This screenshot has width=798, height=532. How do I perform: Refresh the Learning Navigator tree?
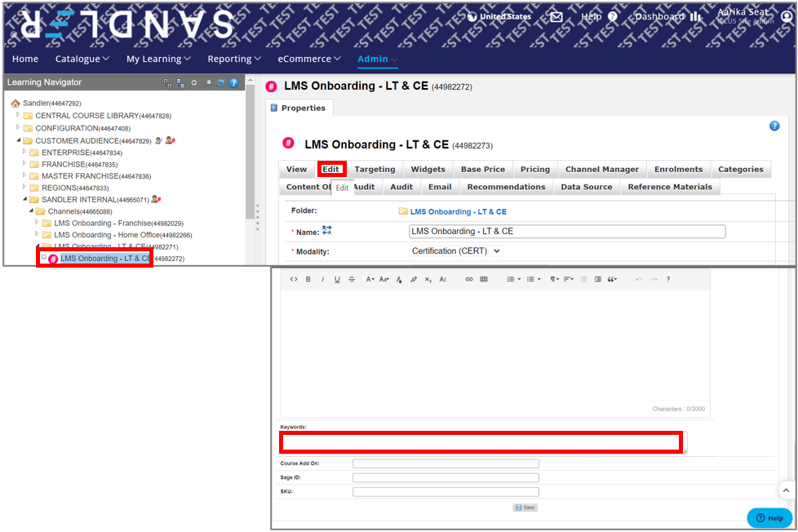tap(220, 82)
